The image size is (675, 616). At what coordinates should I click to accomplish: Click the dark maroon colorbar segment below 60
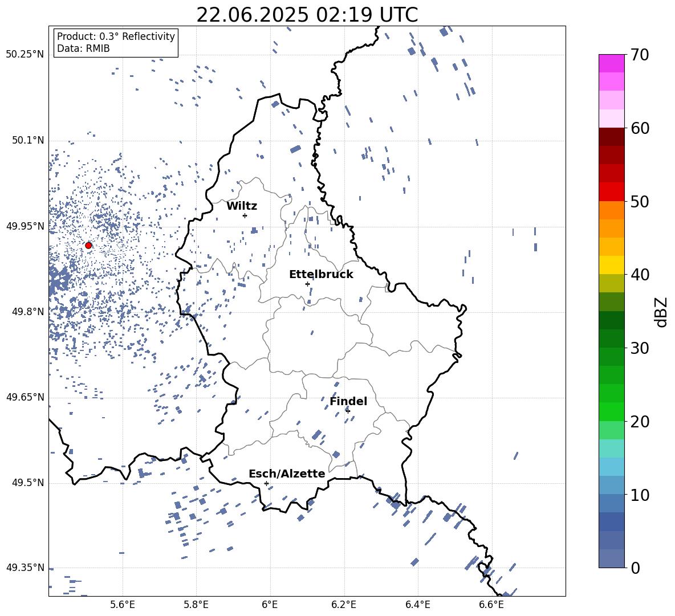pyautogui.click(x=611, y=137)
